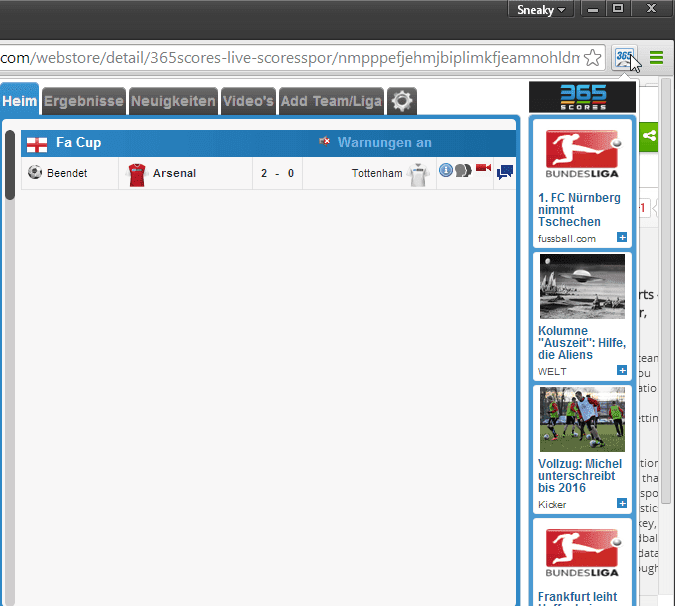The image size is (675, 606).
Task: Open the 1. FC Nürnberg nimmt Tschechen article
Action: coord(579,210)
